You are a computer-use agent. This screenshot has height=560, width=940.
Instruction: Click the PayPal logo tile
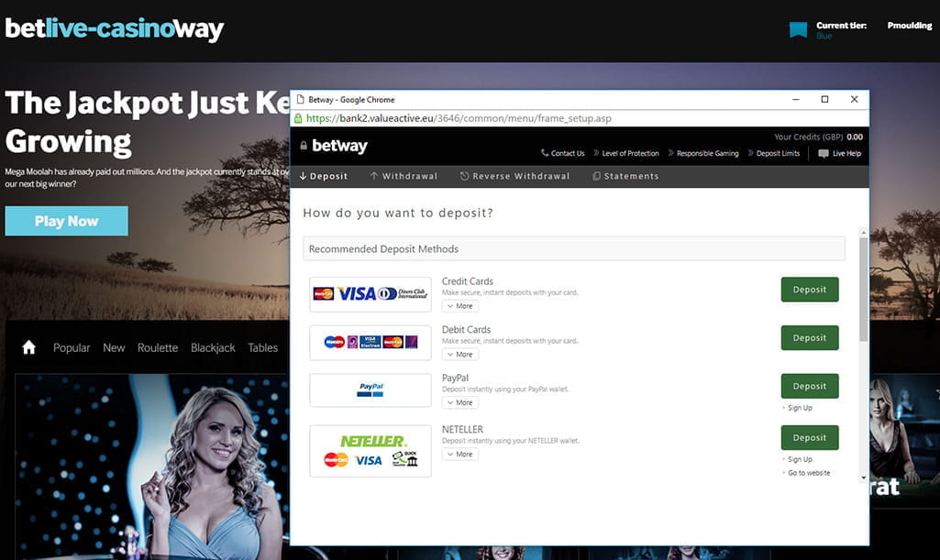(370, 390)
